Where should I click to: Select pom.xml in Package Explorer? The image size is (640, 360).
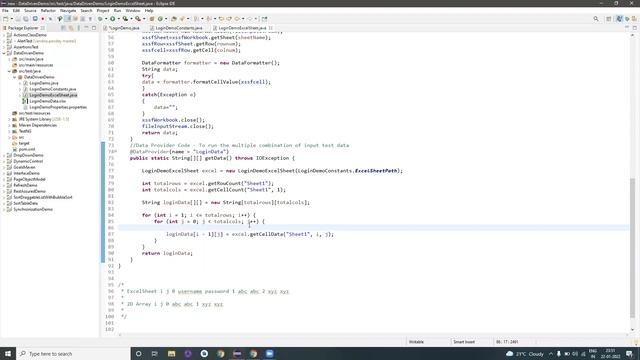pyautogui.click(x=27, y=149)
